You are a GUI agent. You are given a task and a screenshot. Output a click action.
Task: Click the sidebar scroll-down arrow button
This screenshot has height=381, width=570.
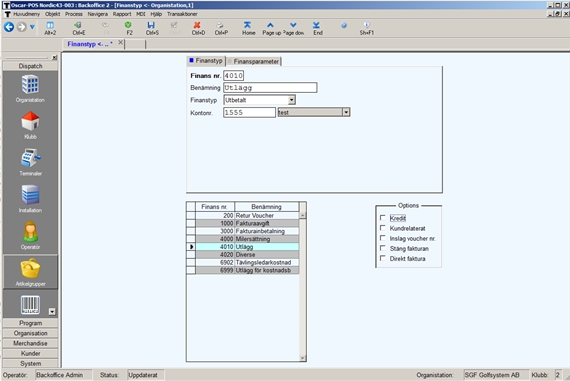52,312
